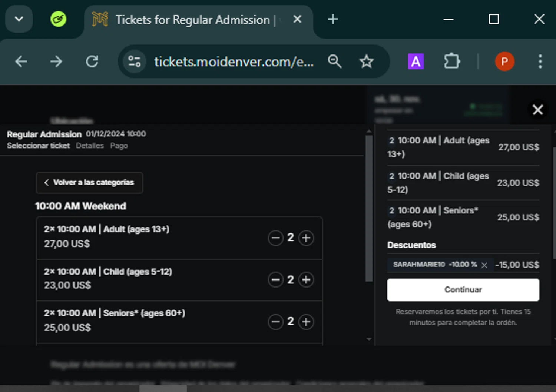Viewport: 556px width, 392px height.
Task: Click the tickets.moidenver.com address bar
Action: [x=234, y=62]
